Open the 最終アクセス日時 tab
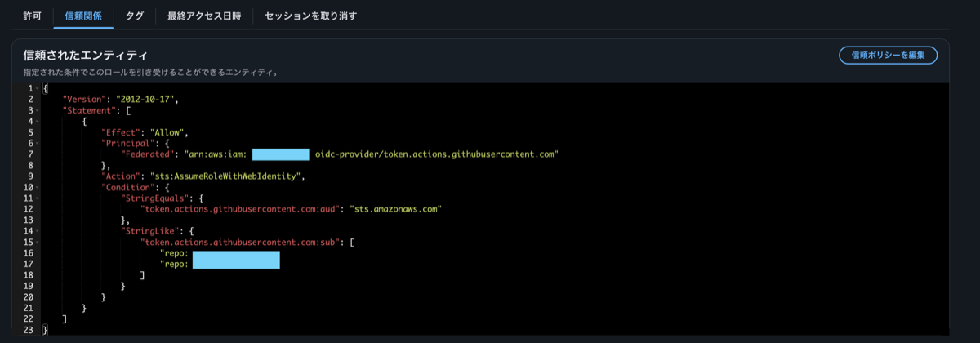Viewport: 980px width, 343px height. 203,16
